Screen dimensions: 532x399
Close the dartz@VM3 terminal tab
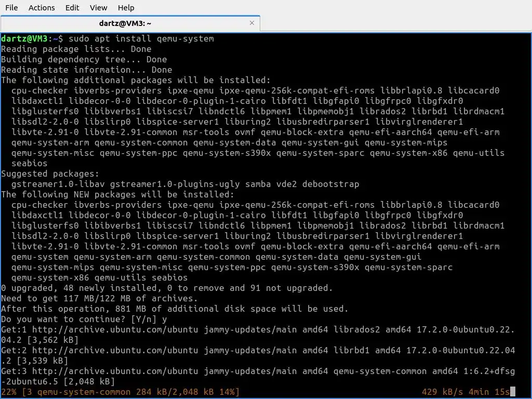(x=252, y=23)
